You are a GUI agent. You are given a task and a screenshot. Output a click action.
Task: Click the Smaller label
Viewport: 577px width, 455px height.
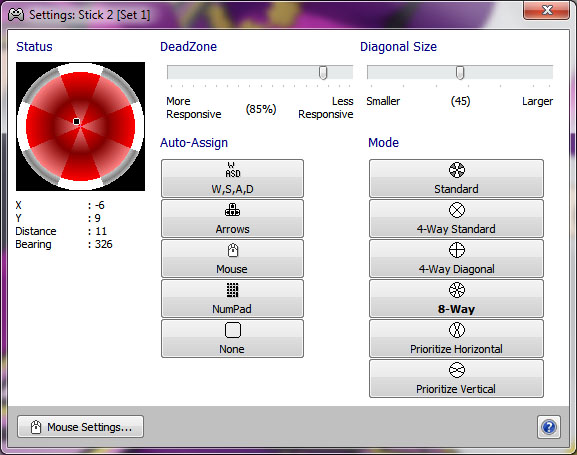[383, 101]
